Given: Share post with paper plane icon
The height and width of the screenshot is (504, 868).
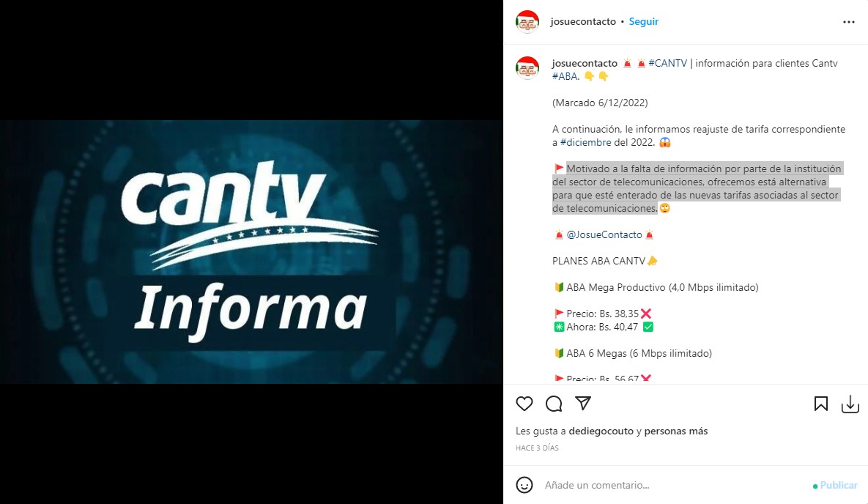Looking at the screenshot, I should click(583, 403).
